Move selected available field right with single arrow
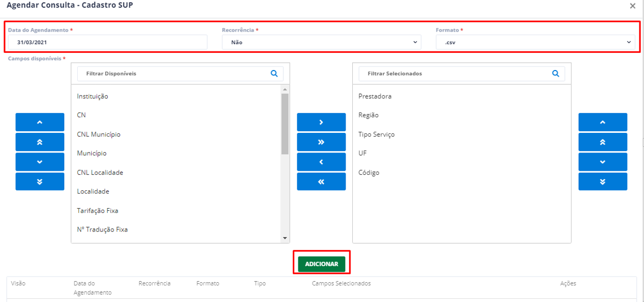 click(x=321, y=122)
